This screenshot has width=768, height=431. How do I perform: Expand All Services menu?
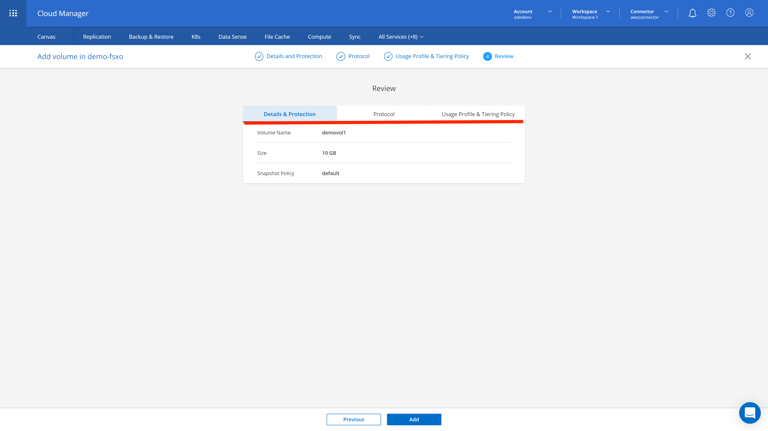pos(401,37)
